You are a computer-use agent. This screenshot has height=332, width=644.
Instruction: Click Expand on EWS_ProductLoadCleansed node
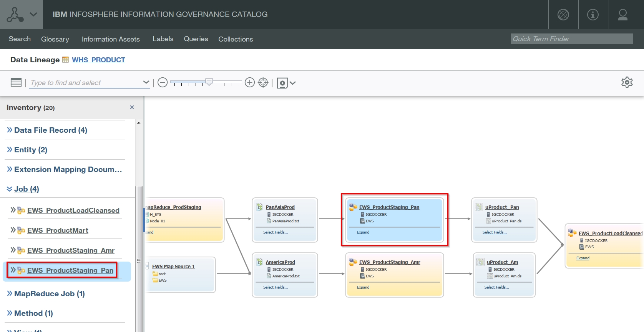point(583,258)
